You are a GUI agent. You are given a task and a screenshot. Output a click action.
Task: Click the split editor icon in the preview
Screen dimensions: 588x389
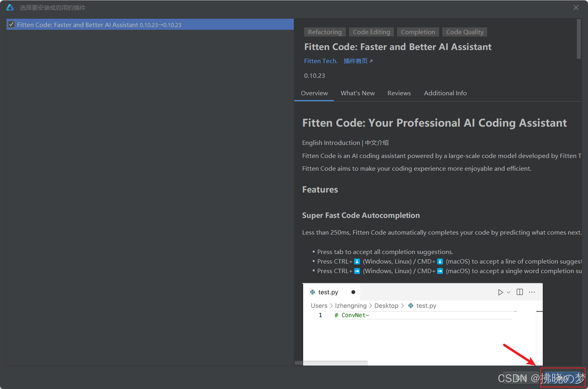tap(520, 292)
